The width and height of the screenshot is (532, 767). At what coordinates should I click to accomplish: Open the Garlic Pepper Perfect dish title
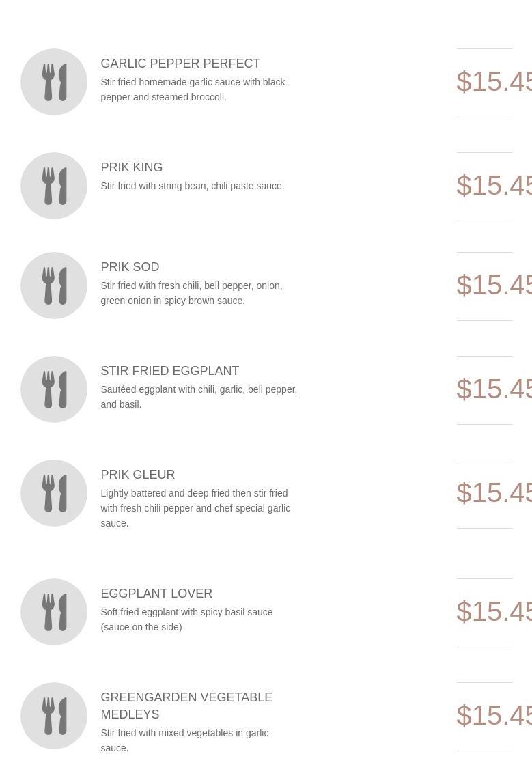tap(180, 64)
